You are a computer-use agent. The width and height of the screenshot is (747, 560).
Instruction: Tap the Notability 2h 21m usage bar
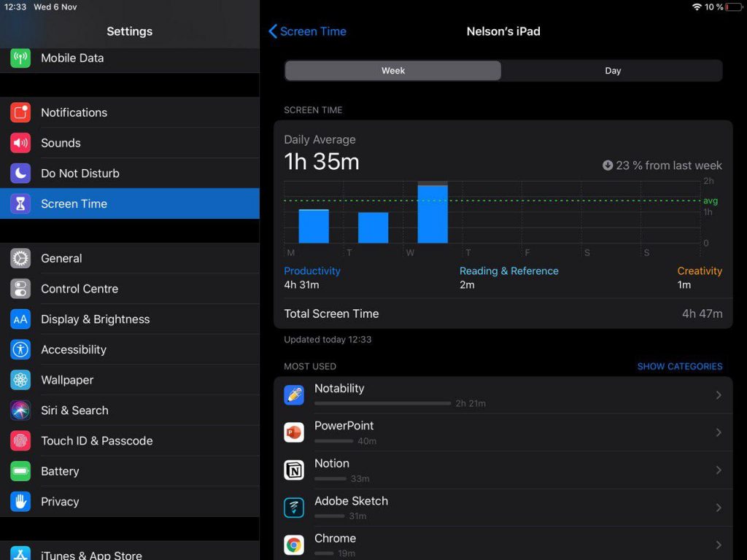[x=382, y=403]
